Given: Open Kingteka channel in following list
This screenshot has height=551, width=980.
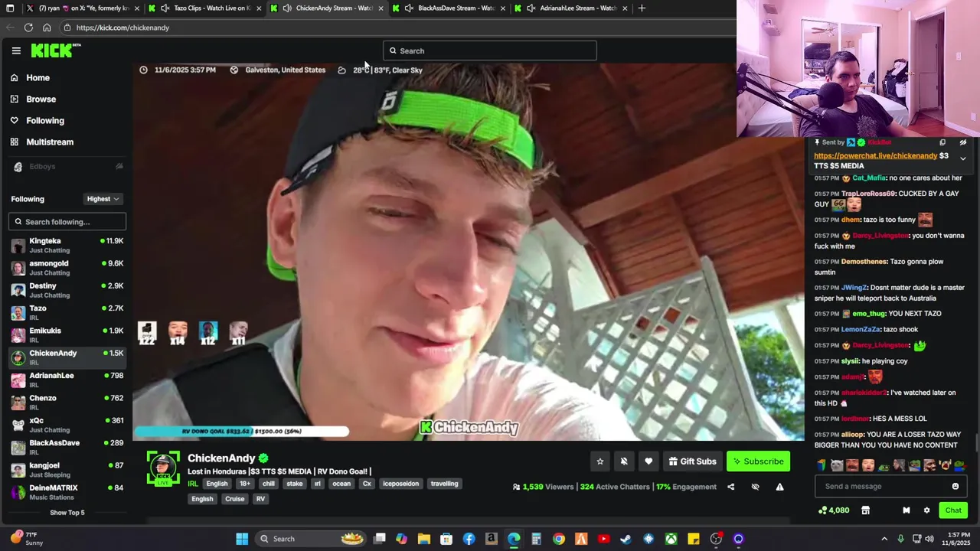Looking at the screenshot, I should 67,245.
